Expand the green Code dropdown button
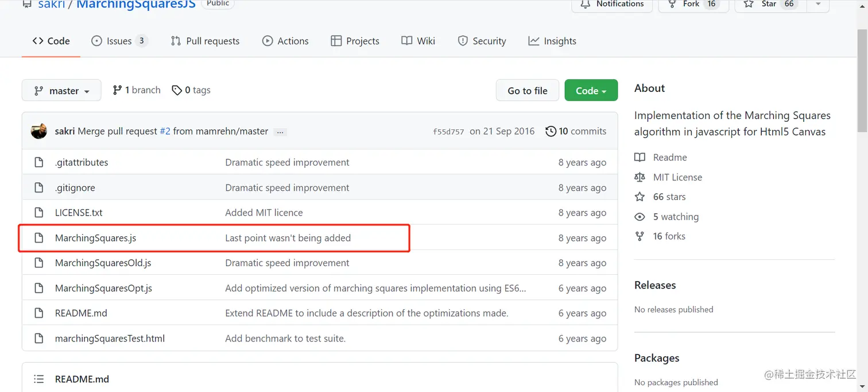 coord(591,91)
